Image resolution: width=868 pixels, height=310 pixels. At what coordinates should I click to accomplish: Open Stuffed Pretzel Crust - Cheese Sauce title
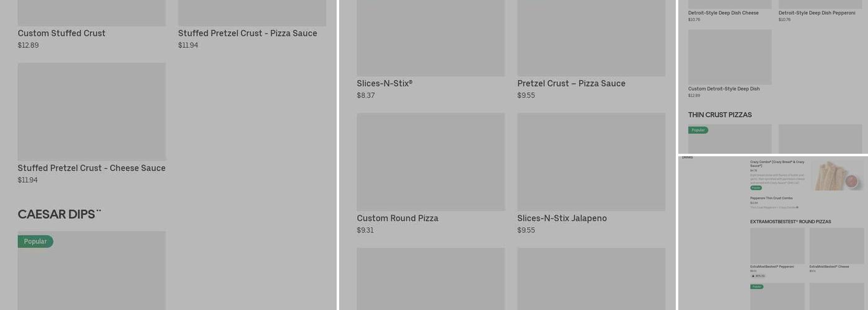click(92, 168)
